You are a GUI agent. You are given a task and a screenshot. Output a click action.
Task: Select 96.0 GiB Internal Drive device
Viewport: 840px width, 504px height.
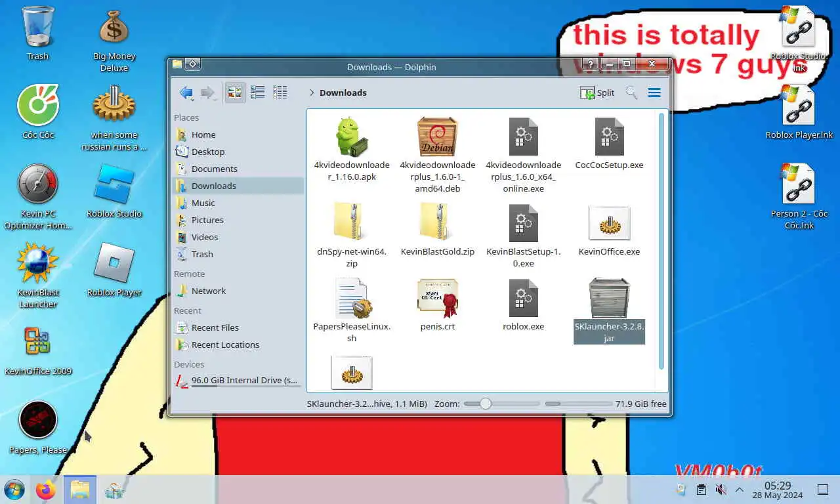[238, 381]
